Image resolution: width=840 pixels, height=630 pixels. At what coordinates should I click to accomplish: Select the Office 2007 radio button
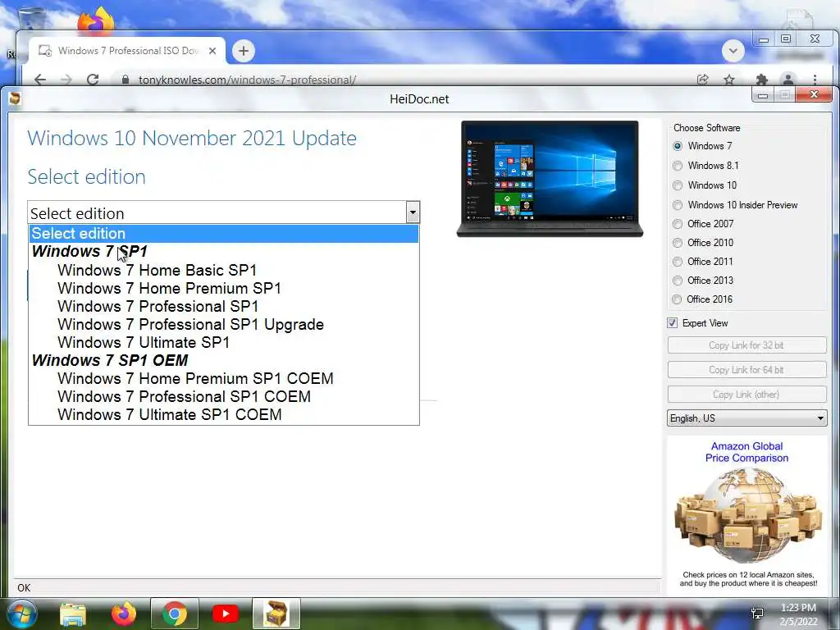pos(678,224)
